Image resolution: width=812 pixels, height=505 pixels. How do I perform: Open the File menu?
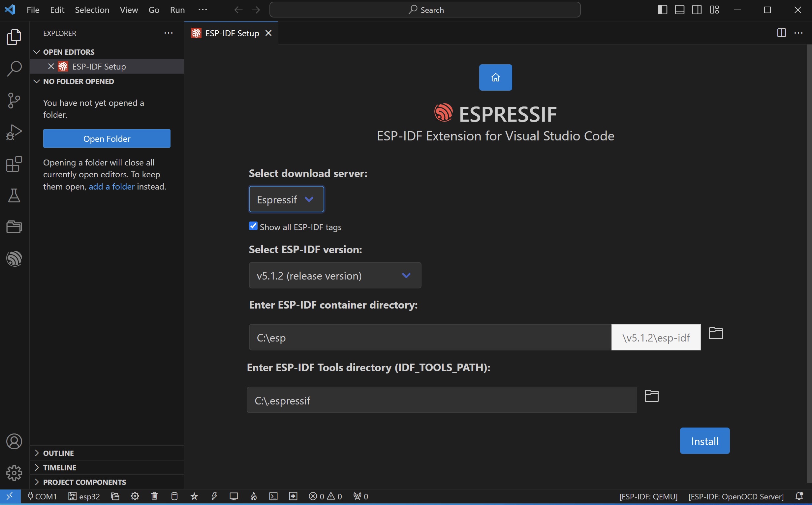(x=33, y=10)
